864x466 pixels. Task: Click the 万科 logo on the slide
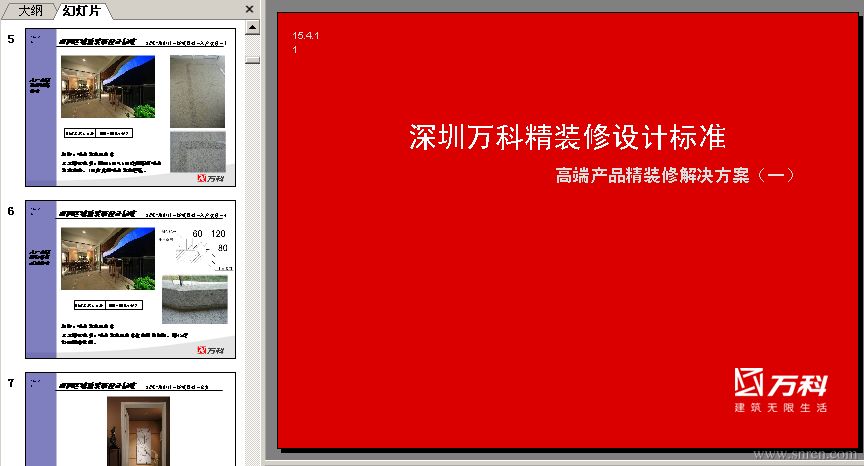(780, 382)
